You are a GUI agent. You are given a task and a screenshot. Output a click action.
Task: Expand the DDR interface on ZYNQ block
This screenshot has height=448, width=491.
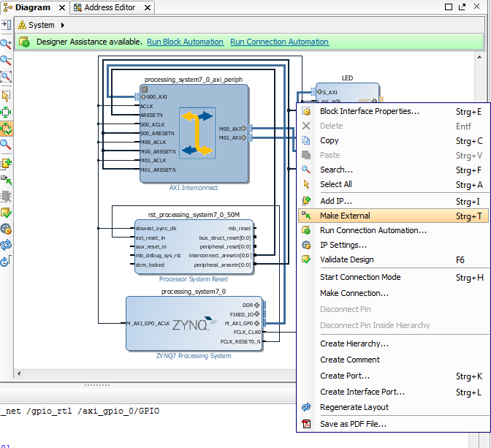pyautogui.click(x=256, y=305)
